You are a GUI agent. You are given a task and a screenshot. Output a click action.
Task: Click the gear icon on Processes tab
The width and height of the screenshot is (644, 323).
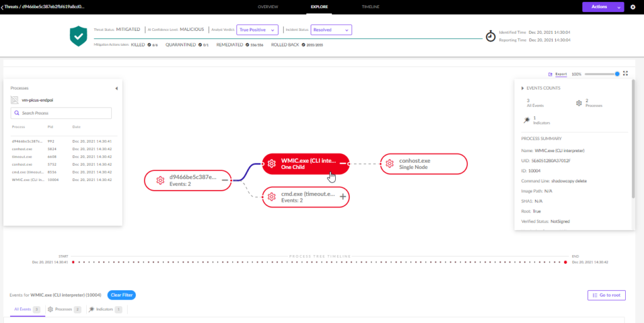(50, 309)
